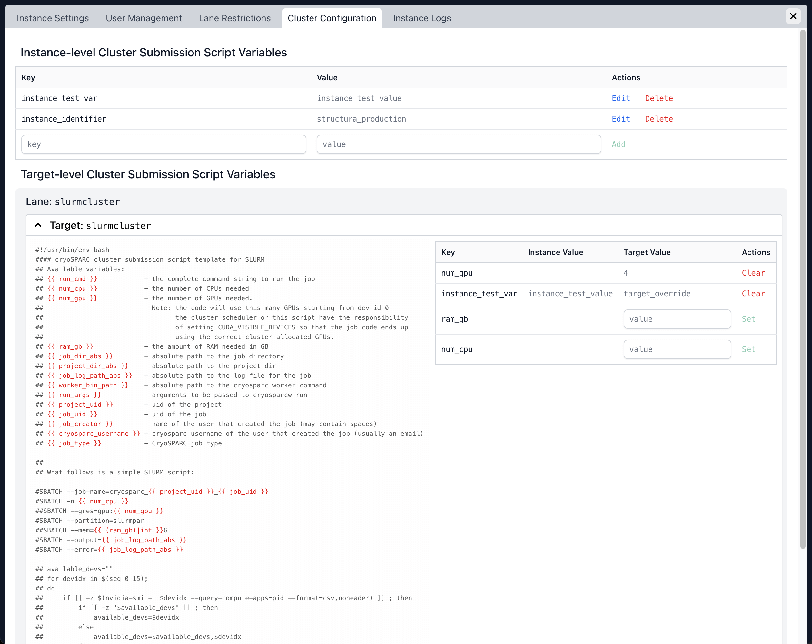Screen dimensions: 812x644
Task: Select the Cluster Configuration tab
Action: click(332, 18)
